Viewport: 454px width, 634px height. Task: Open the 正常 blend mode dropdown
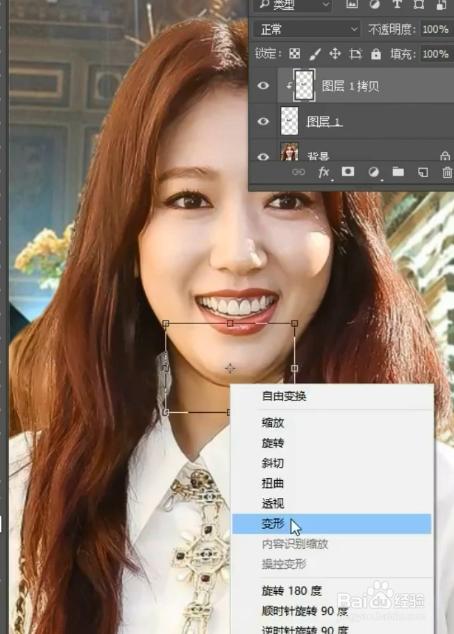pyautogui.click(x=307, y=30)
